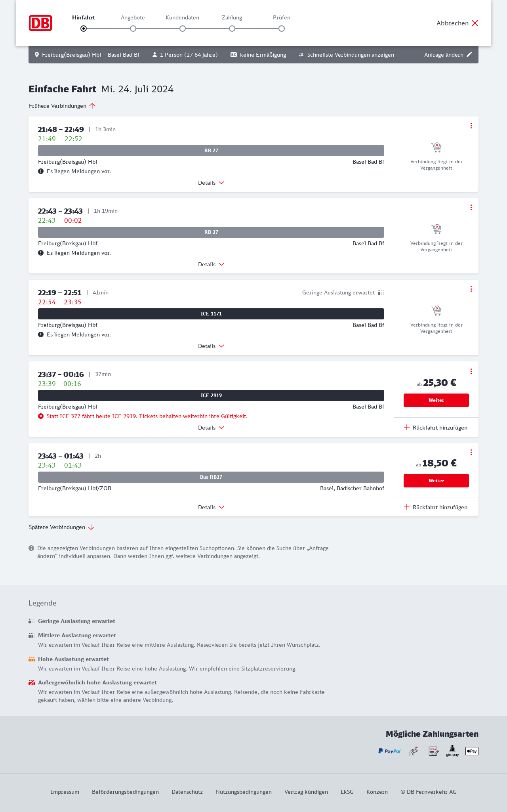Click warning icon on ICE 1171 connection
This screenshot has width=507, height=812.
[x=41, y=334]
